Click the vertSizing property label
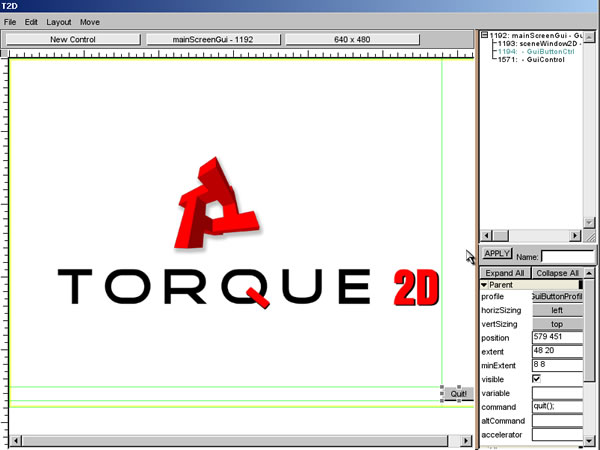 pyautogui.click(x=499, y=324)
